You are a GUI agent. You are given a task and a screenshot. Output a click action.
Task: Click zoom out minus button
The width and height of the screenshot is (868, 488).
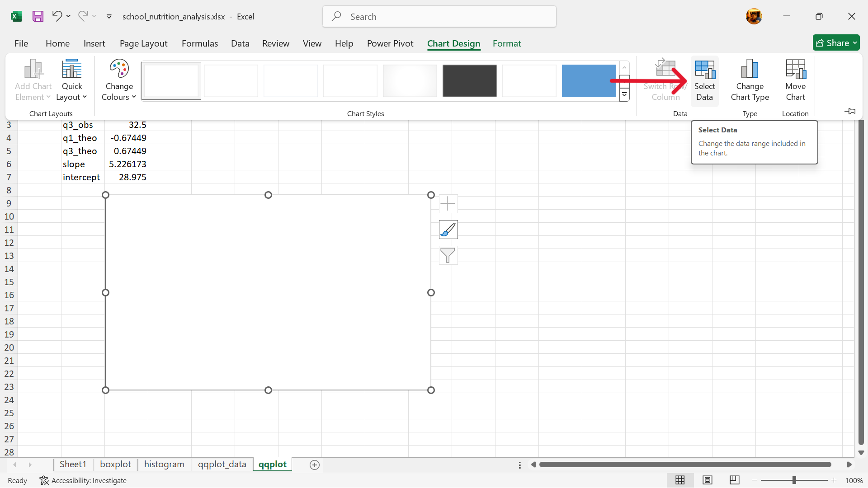coord(754,480)
